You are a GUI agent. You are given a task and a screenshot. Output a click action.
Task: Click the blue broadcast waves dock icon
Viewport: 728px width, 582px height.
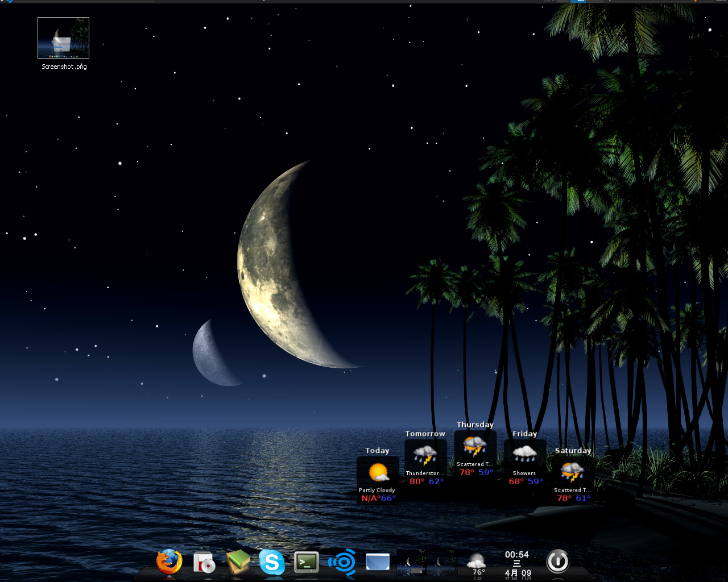(342, 562)
